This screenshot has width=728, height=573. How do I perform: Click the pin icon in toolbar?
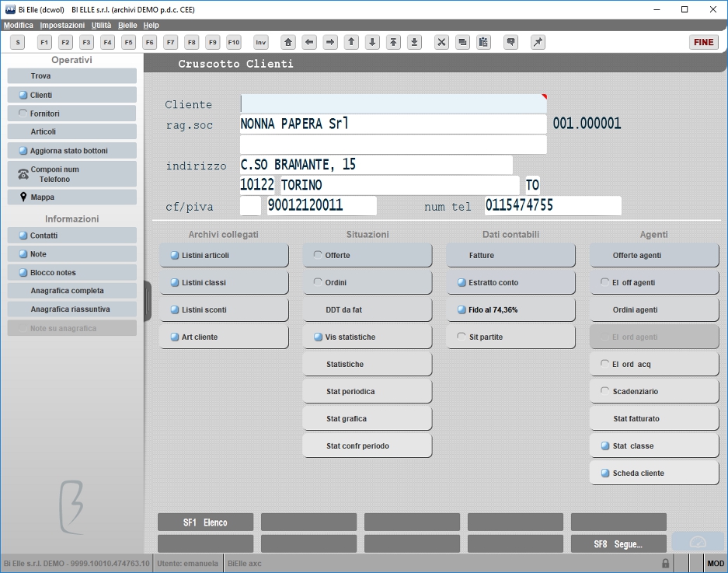(538, 42)
